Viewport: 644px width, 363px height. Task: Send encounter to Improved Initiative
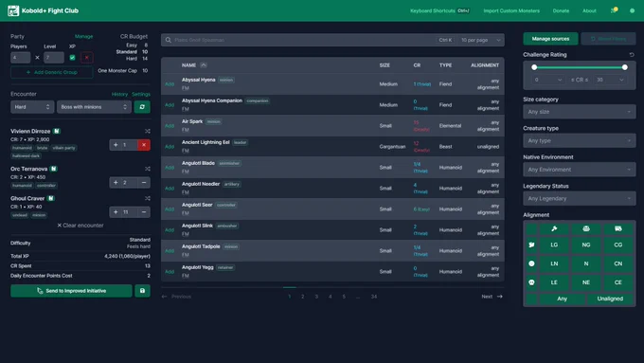pyautogui.click(x=71, y=291)
